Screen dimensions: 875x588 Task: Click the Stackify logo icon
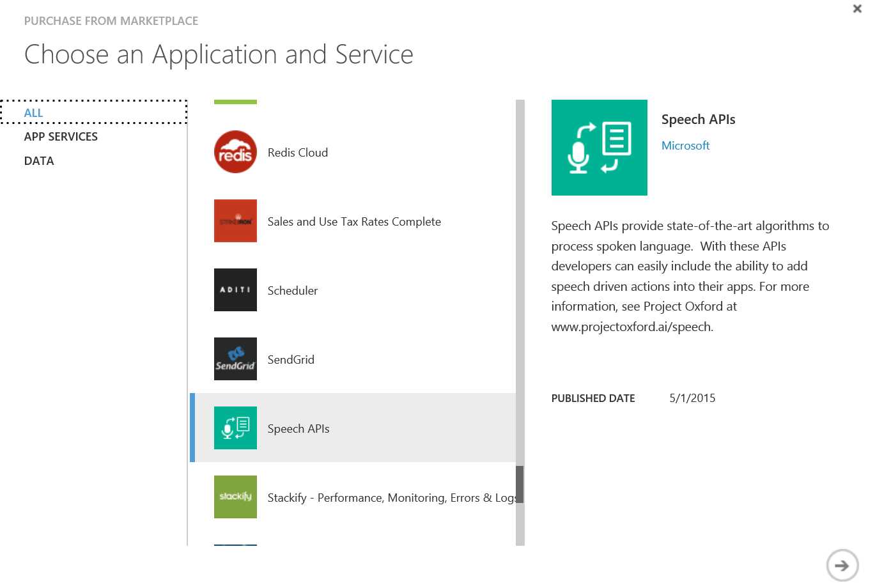tap(235, 497)
